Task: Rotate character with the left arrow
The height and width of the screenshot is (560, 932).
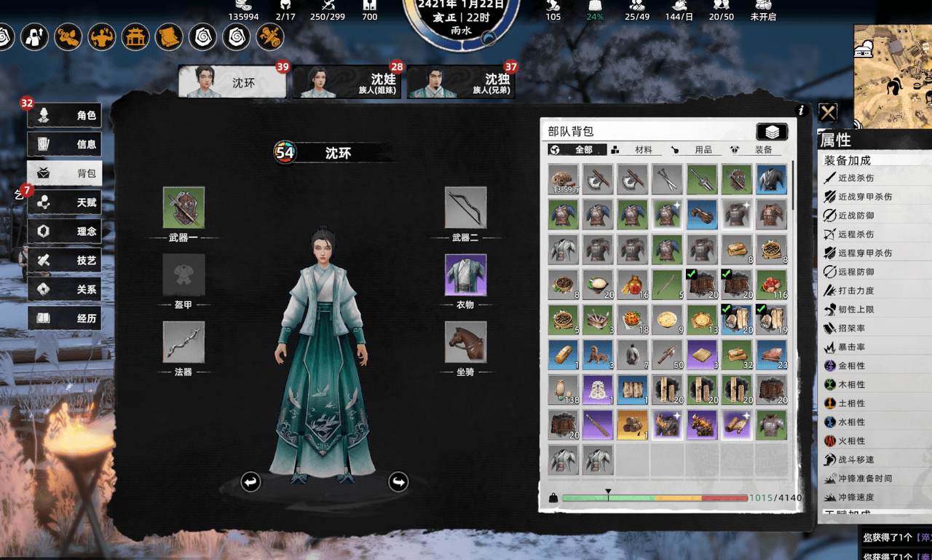Action: [x=250, y=481]
